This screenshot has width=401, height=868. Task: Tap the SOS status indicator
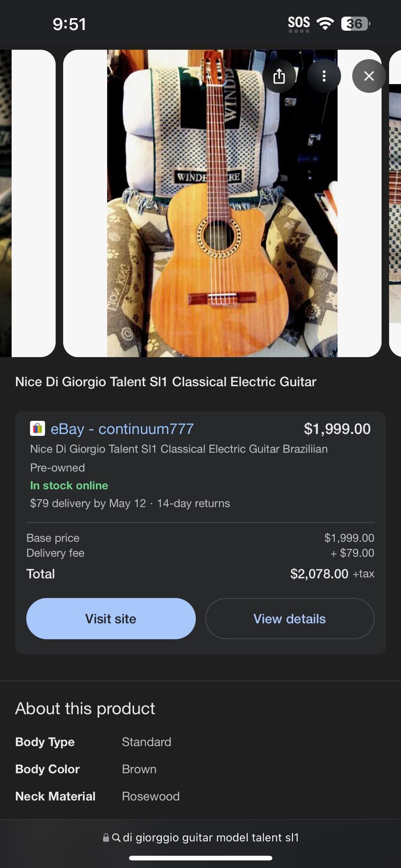[x=299, y=24]
